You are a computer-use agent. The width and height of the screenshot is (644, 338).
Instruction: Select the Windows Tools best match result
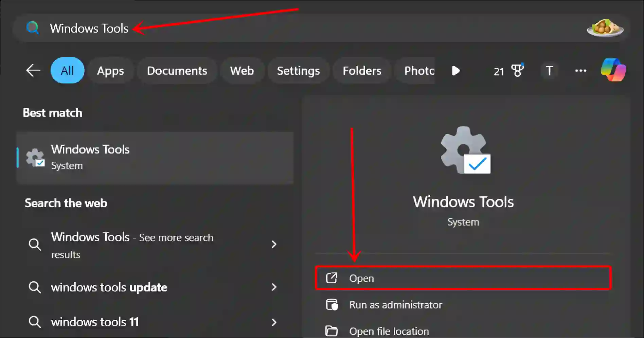click(155, 158)
